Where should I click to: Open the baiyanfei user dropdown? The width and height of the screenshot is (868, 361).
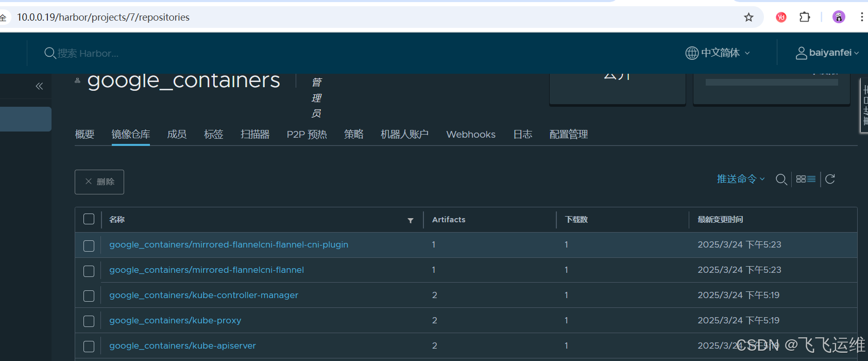coord(834,53)
